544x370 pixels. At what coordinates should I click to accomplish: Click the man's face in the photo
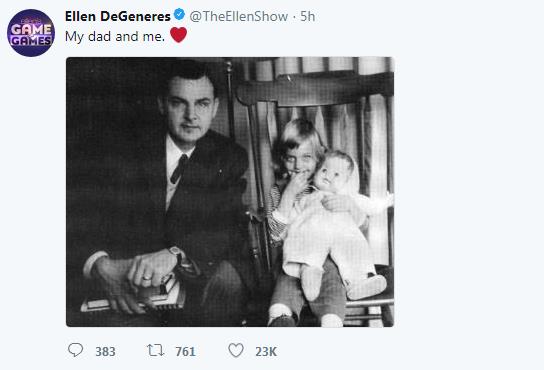(190, 106)
